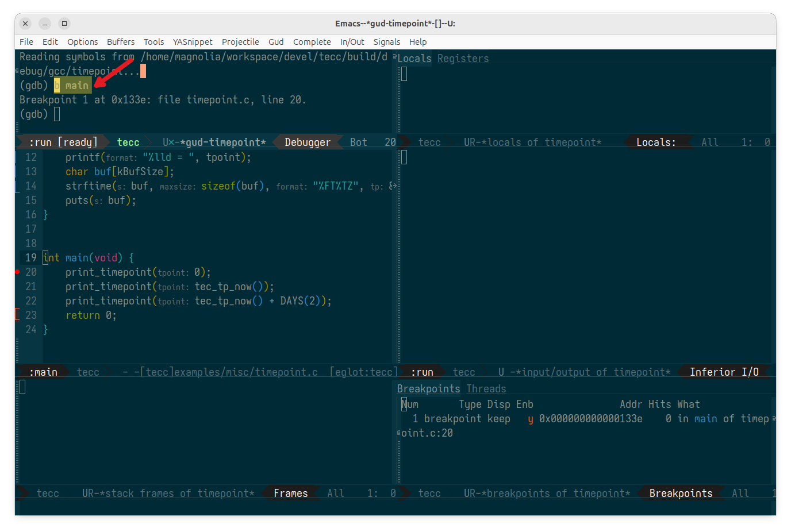Screen dimensions: 791x532
Task: Click the '[eglot:tecc]' mode line indicator
Action: coord(364,372)
